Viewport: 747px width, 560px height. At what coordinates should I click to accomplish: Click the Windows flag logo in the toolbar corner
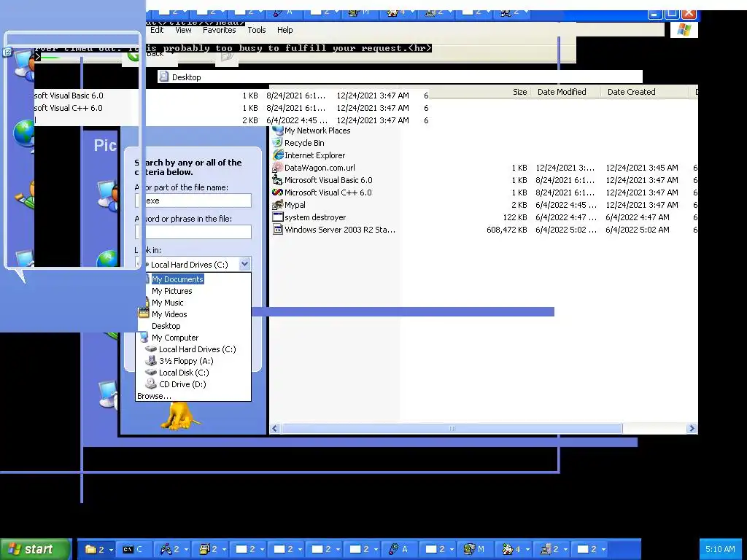click(x=684, y=29)
